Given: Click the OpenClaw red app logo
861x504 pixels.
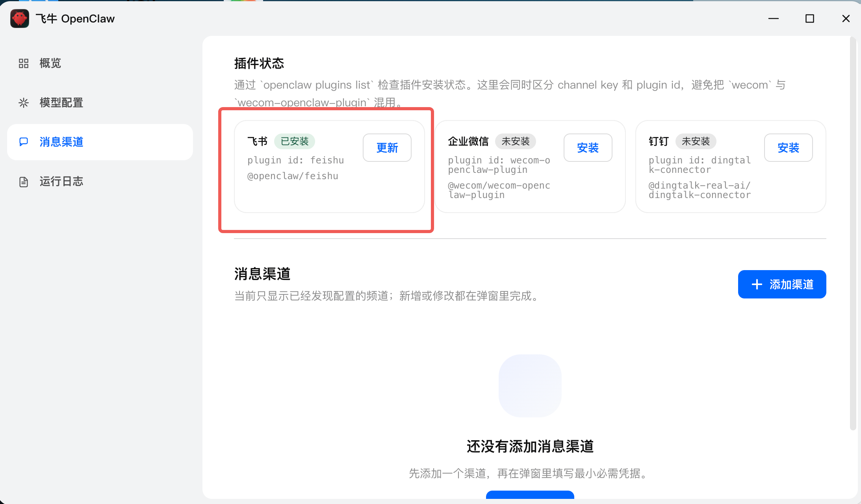Looking at the screenshot, I should tap(19, 19).
